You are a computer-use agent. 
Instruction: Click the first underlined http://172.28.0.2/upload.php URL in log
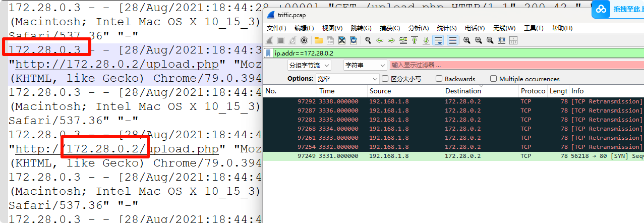(117, 64)
